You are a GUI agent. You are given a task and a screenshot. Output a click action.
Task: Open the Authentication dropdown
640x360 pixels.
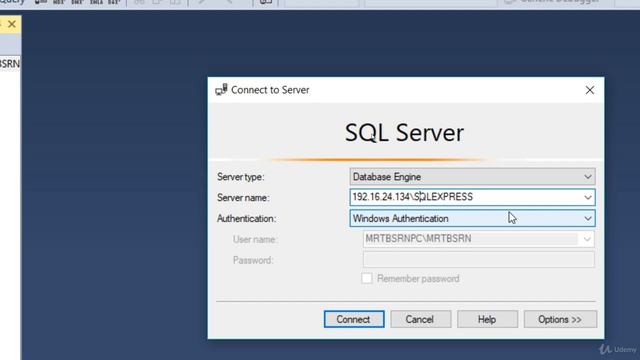point(472,218)
